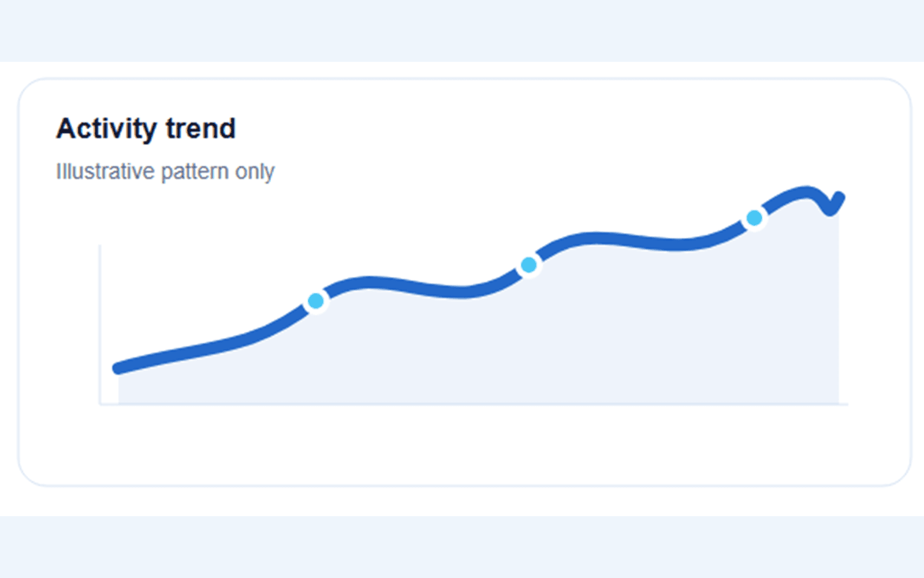Click the first data point on trend line

pyautogui.click(x=316, y=301)
